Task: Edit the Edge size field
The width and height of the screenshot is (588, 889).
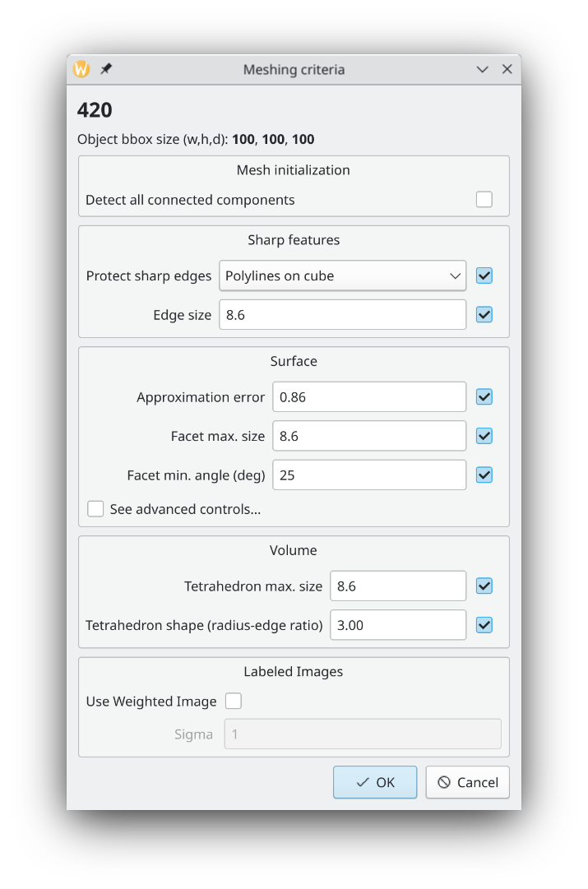Action: coord(342,315)
